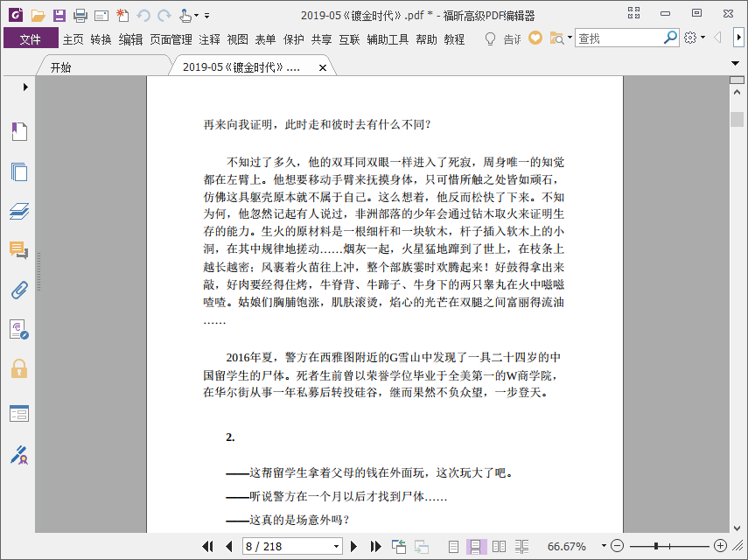Click into the 查找 search field
The image size is (748, 560).
coord(619,38)
